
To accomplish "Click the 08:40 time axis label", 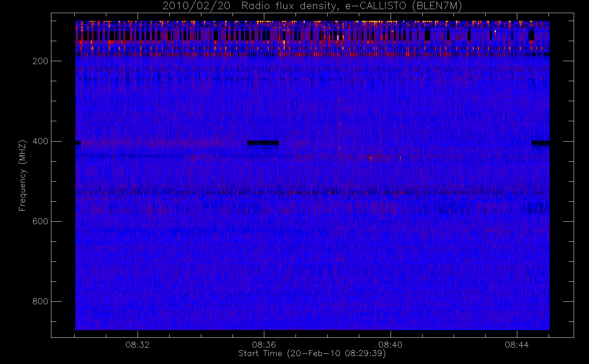I will click(390, 345).
